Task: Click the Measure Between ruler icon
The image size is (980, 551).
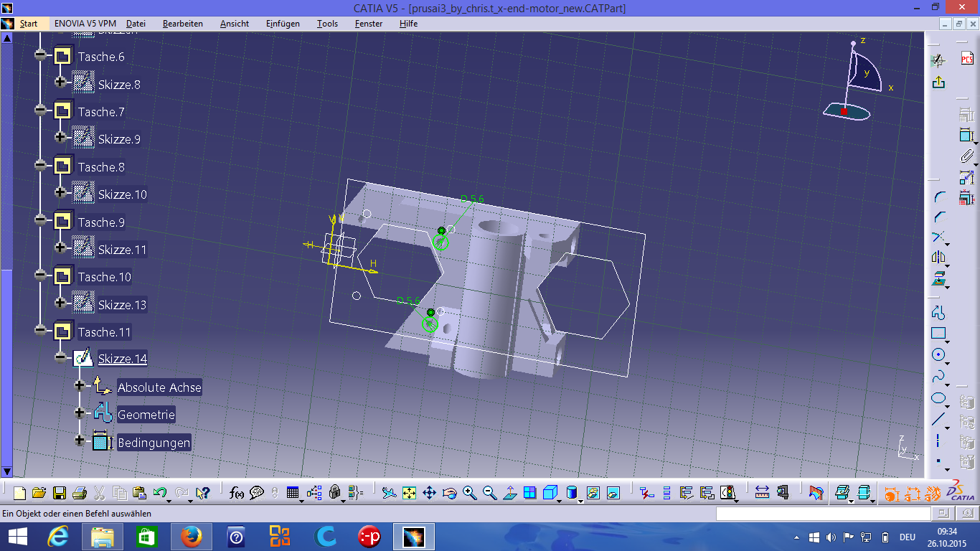Action: [x=762, y=493]
